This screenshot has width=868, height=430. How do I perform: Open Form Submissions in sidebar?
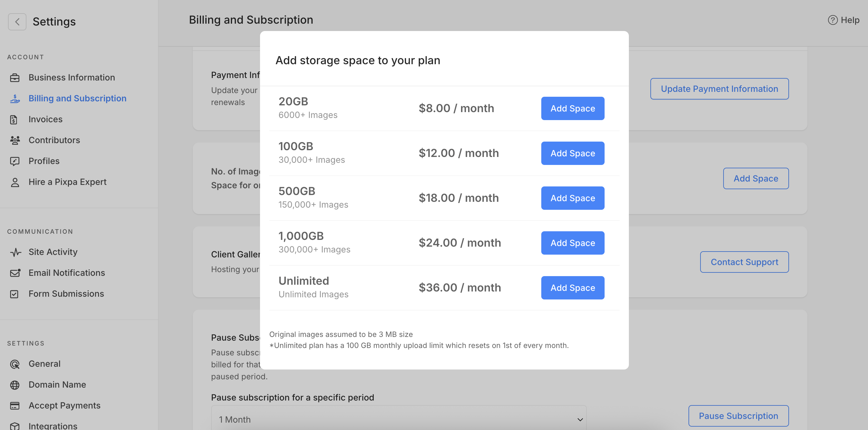[66, 294]
